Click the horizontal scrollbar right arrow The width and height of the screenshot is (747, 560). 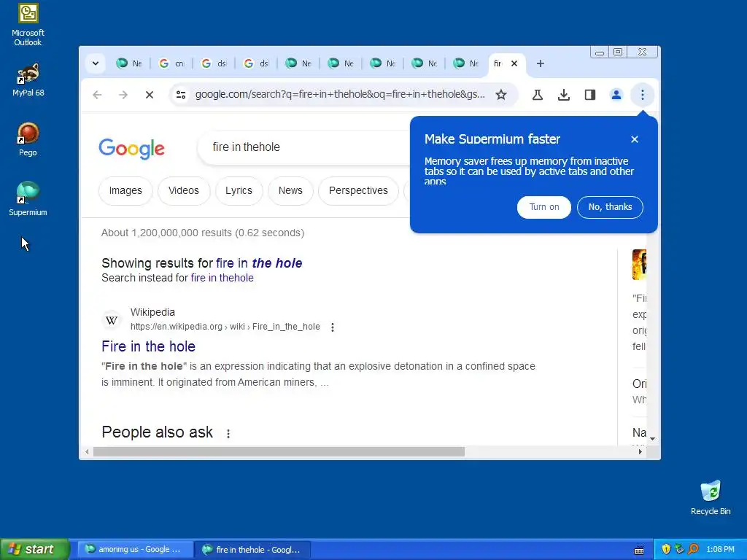[x=640, y=451]
